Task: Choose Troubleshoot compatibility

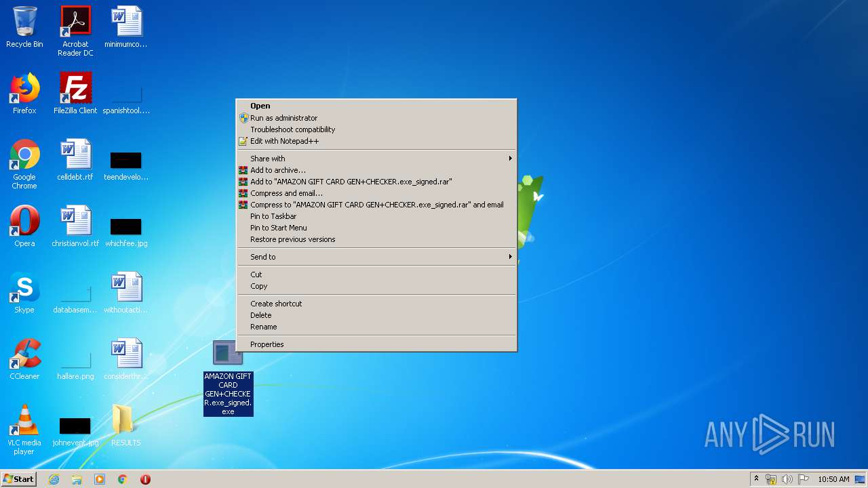Action: pyautogui.click(x=376, y=129)
